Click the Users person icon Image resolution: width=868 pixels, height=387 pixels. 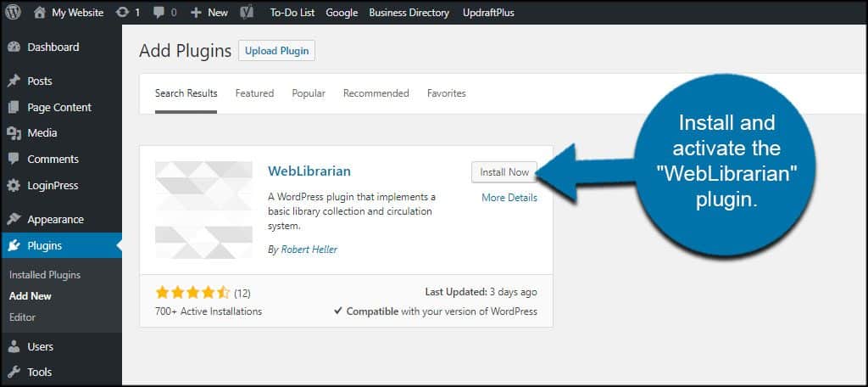click(14, 346)
